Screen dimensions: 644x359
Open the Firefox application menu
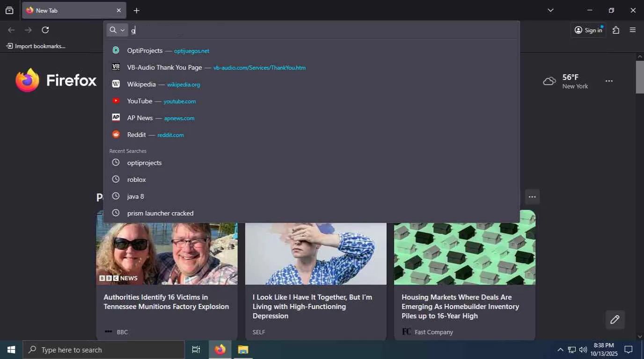[x=633, y=30]
